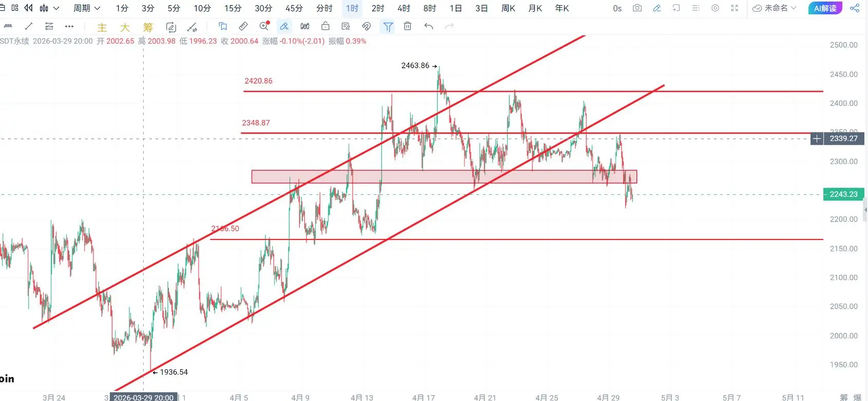Toggle the drawings filter funnel
Image resolution: width=868 pixels, height=401 pixels.
tap(388, 27)
